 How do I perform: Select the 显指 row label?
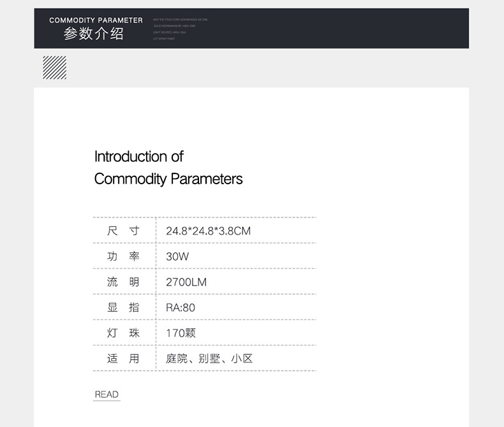(x=123, y=307)
